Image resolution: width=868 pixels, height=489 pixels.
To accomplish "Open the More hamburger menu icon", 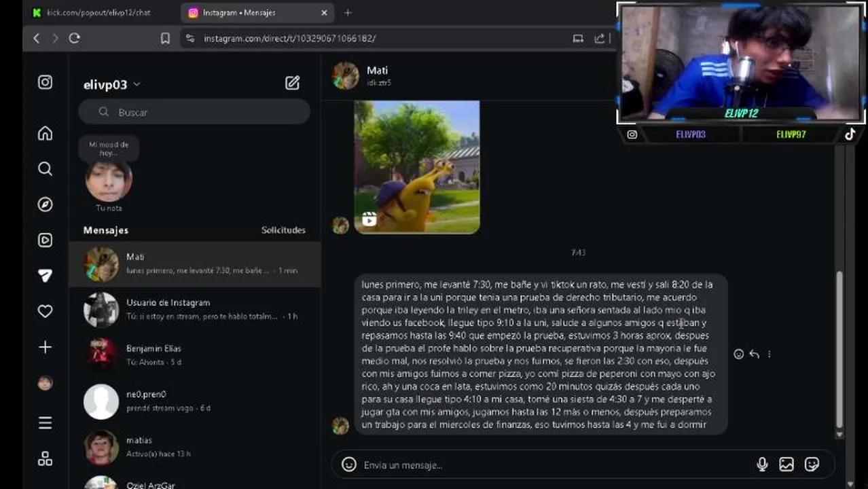I will [x=45, y=423].
